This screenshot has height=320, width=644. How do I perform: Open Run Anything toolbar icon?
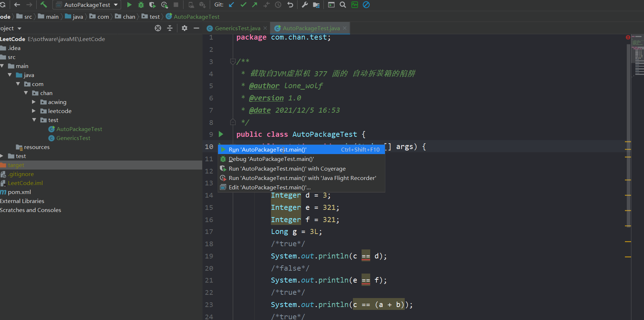pos(331,5)
